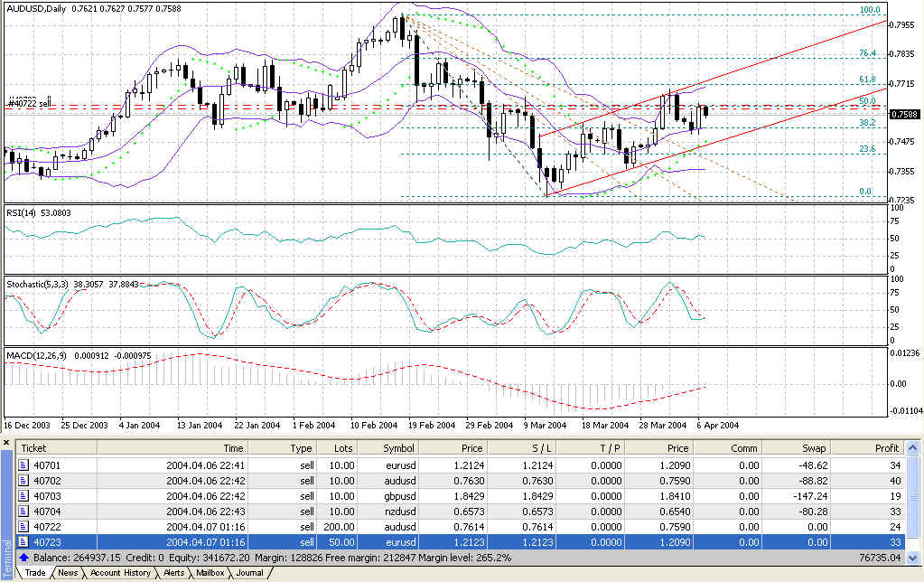This screenshot has height=582, width=924.
Task: Close the Terminal panel with the X
Action: (7, 443)
